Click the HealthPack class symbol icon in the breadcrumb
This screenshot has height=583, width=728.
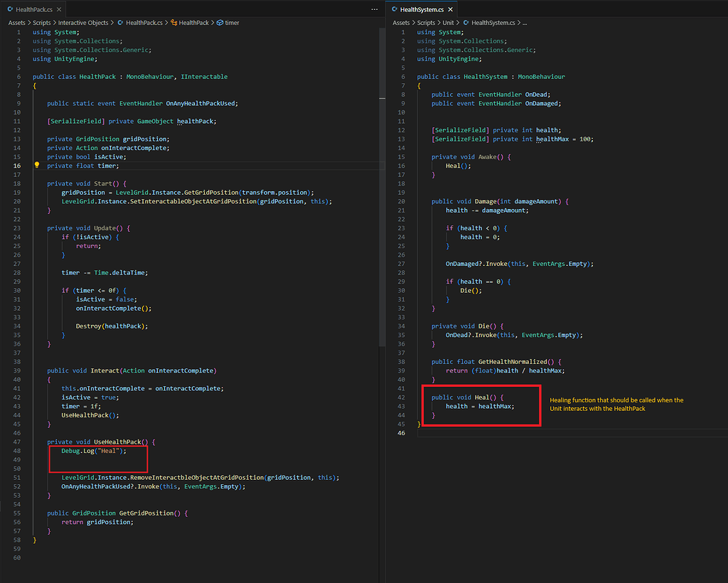pos(176,22)
